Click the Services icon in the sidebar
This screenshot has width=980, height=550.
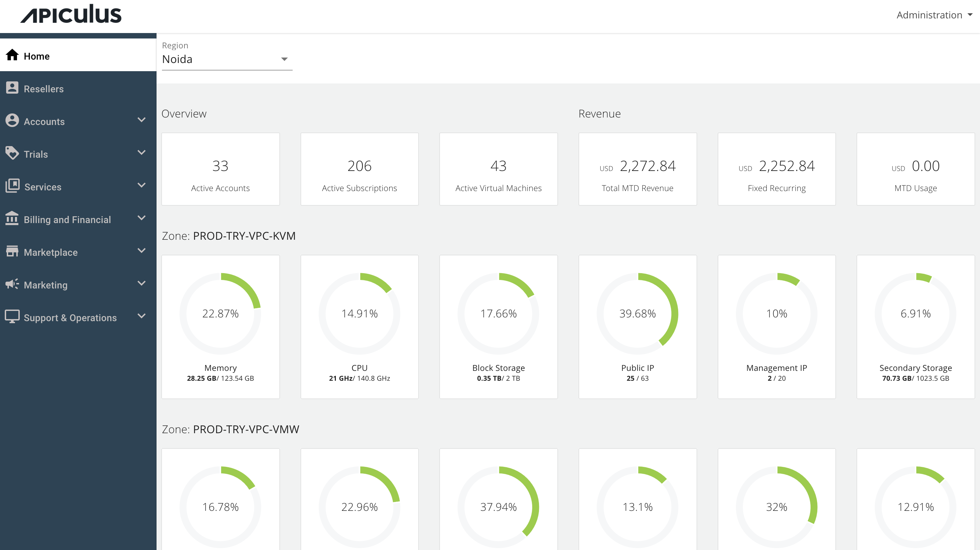click(12, 186)
